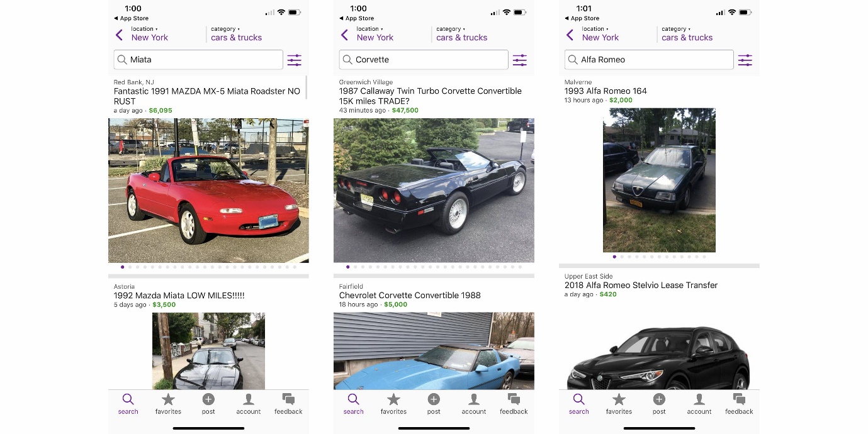The image size is (868, 434).
Task: Select the search tab in the Alfa Romeo screen
Action: (578, 404)
